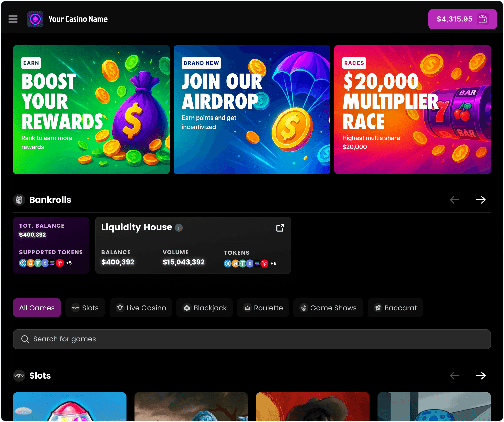The width and height of the screenshot is (504, 422).
Task: Open the blue mushroom slot game thumbnail
Action: point(434,407)
